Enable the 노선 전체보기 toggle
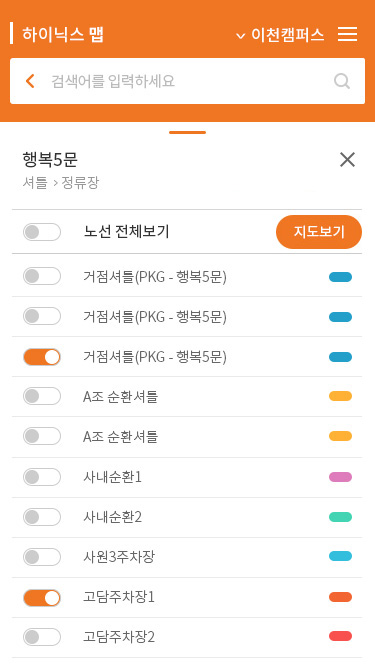The height and width of the screenshot is (667, 375). point(42,232)
